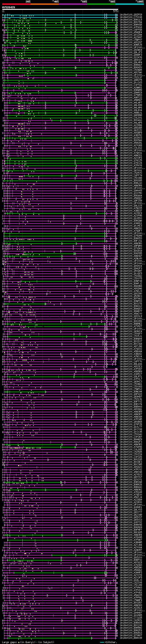Select the UniRef100_Q6ZCZ2 label
Screen dimensions: 146x644
tap(131, 130)
